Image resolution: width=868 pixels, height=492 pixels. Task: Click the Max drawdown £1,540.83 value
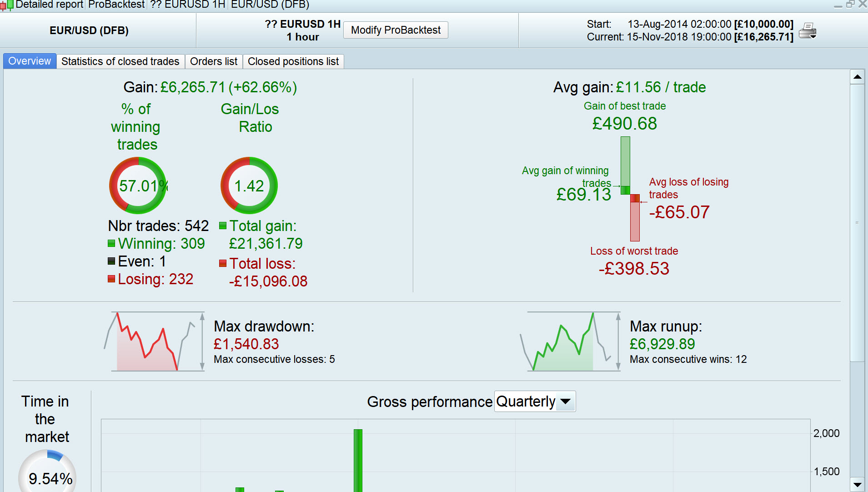246,344
